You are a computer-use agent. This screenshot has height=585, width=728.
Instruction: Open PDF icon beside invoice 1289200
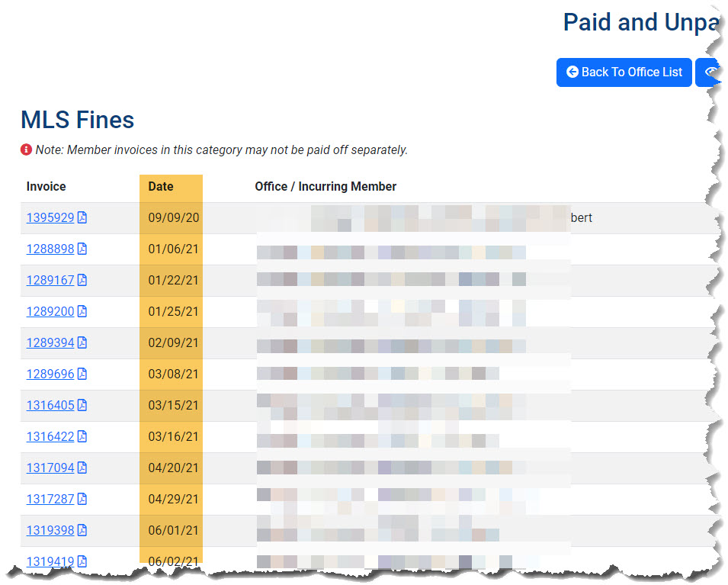click(x=82, y=311)
